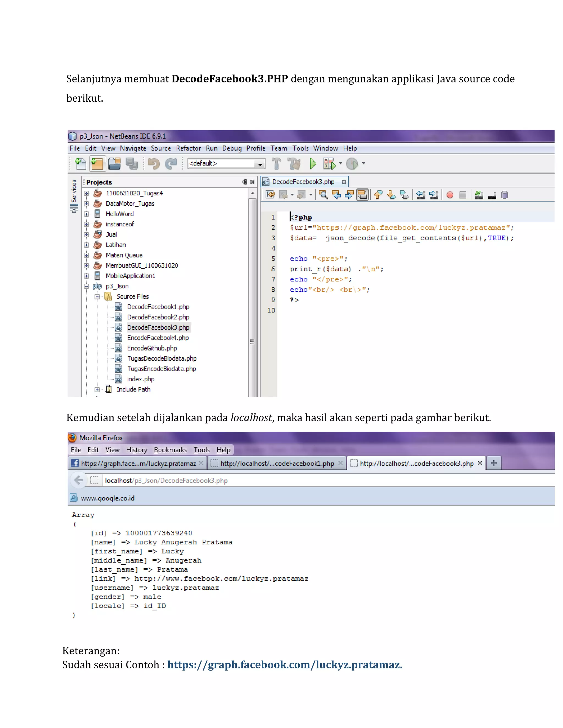
Task: Toggle Highlight Search in editor toolbar
Action: [x=363, y=195]
